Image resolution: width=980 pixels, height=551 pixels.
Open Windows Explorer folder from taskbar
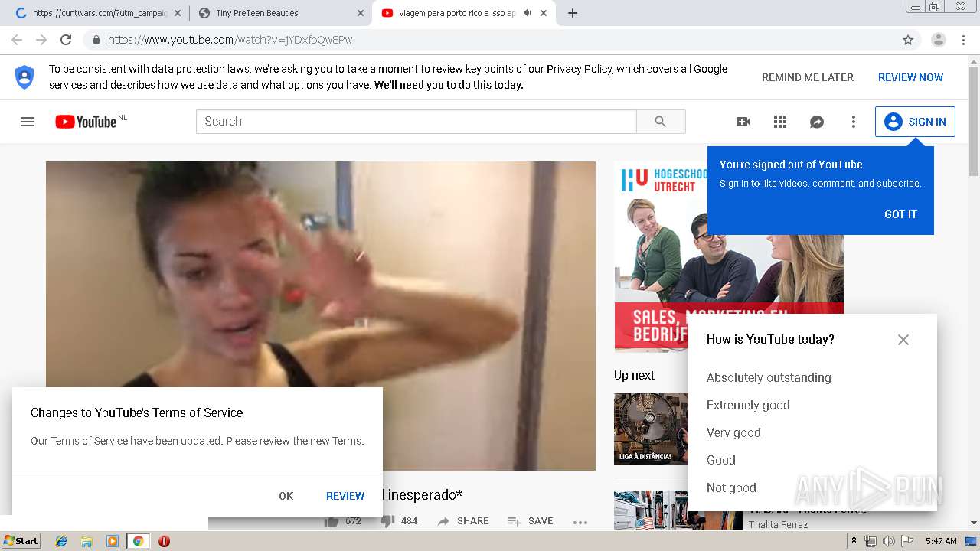click(87, 541)
